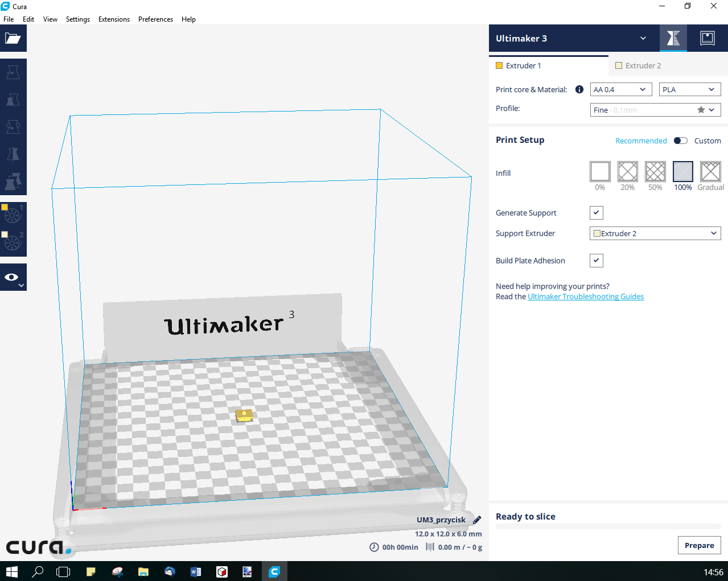This screenshot has width=728, height=581.
Task: Open Ultimaker Troubleshooting Guides link
Action: point(586,296)
